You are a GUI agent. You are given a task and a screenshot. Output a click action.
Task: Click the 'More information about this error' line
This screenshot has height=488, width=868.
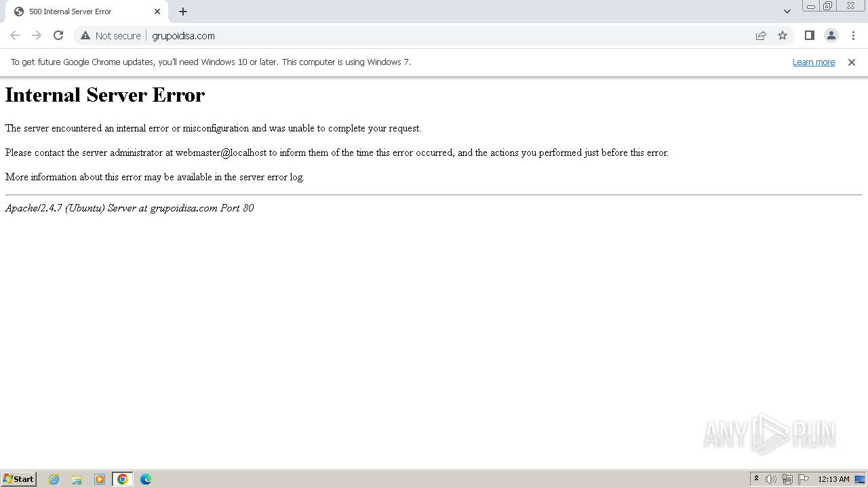coord(155,177)
